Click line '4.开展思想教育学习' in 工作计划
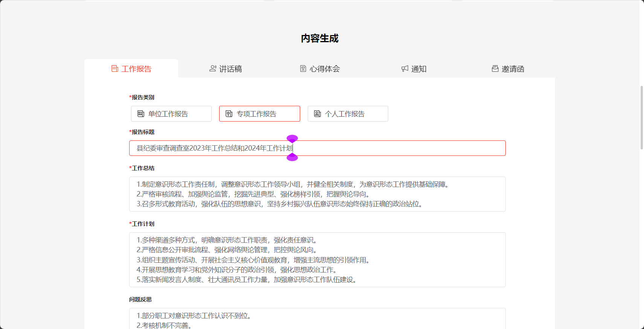644x329 pixels. [x=238, y=270]
